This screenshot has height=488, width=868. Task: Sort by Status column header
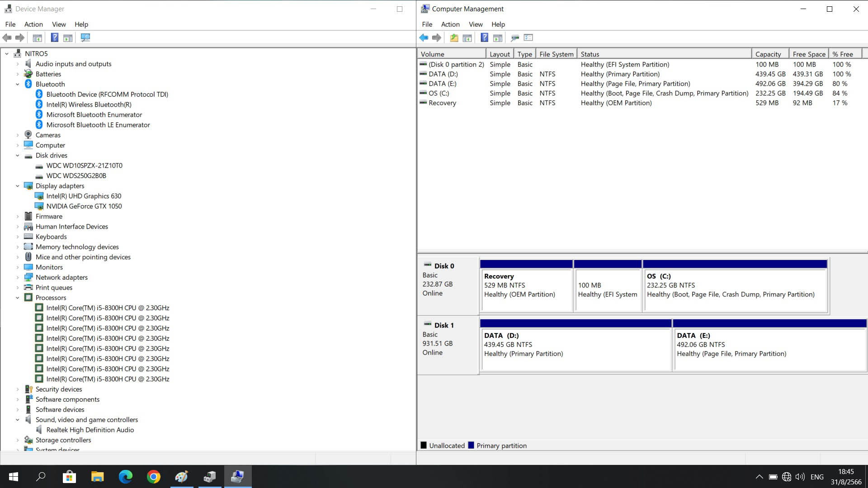coord(665,54)
